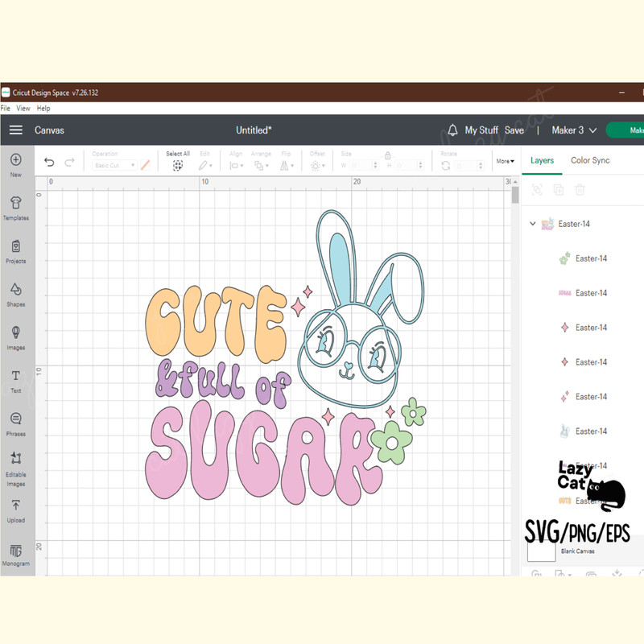This screenshot has height=644, width=644.
Task: Click the Save button in the header
Action: coord(514,130)
